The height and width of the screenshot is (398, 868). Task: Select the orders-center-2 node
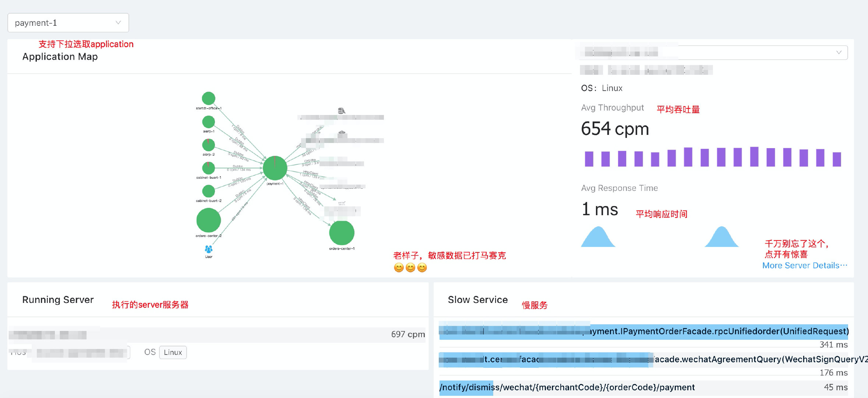[208, 220]
